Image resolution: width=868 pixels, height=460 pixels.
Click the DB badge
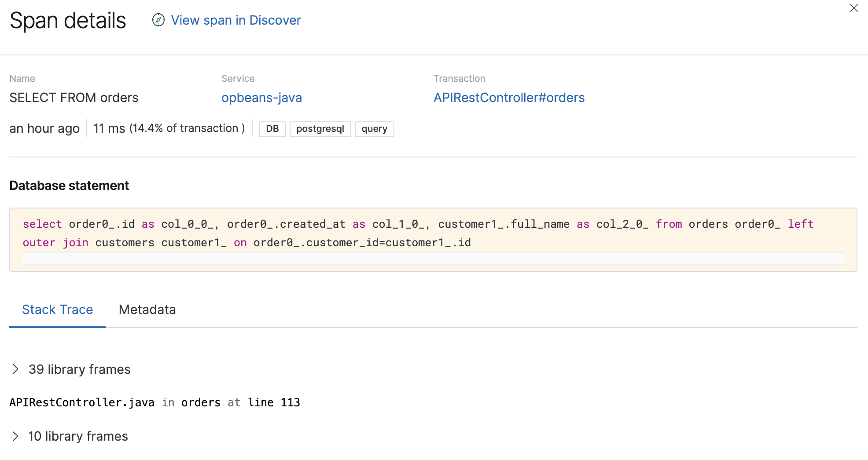tap(272, 129)
